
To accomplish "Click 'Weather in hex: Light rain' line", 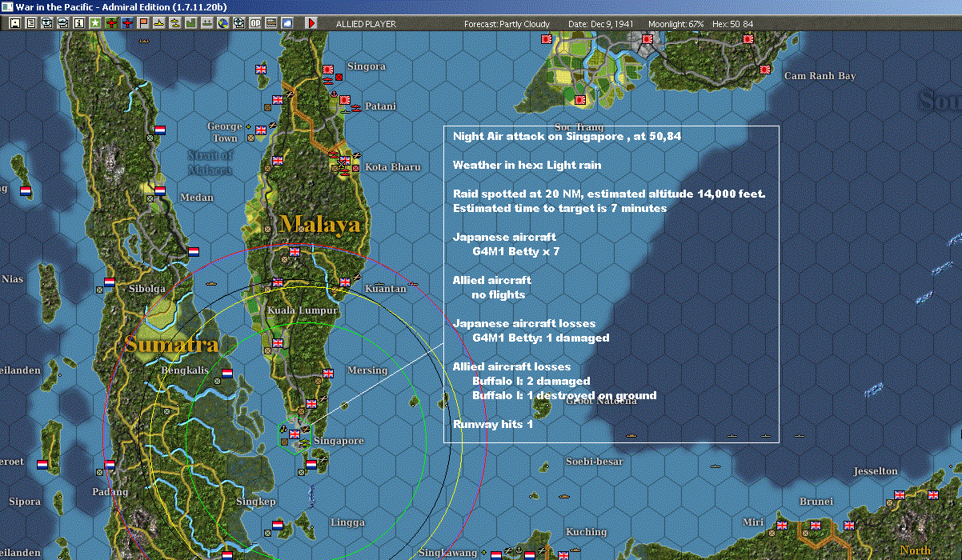I will (527, 165).
